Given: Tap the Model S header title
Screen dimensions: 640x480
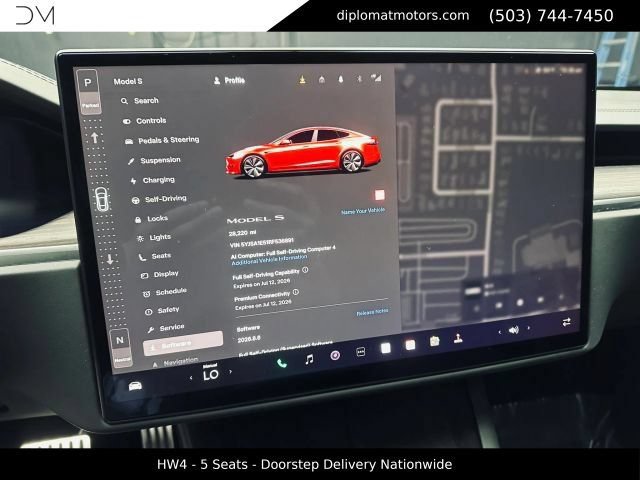Looking at the screenshot, I should (x=128, y=82).
